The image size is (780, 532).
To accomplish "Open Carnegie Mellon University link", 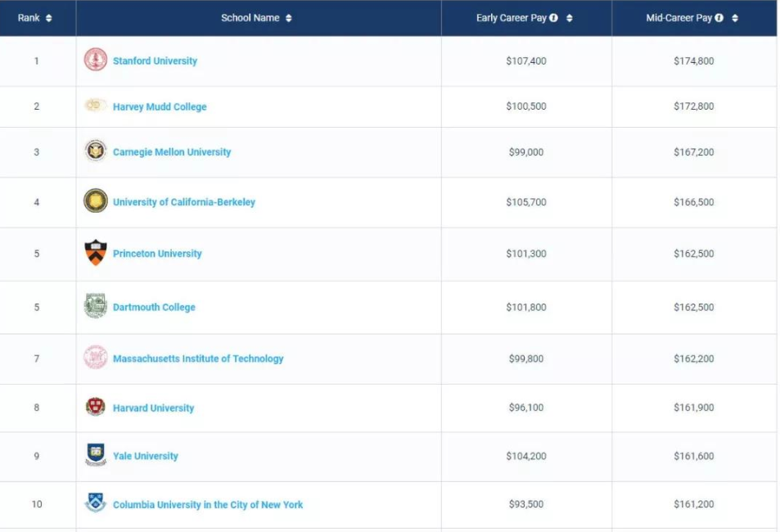I will click(x=172, y=151).
